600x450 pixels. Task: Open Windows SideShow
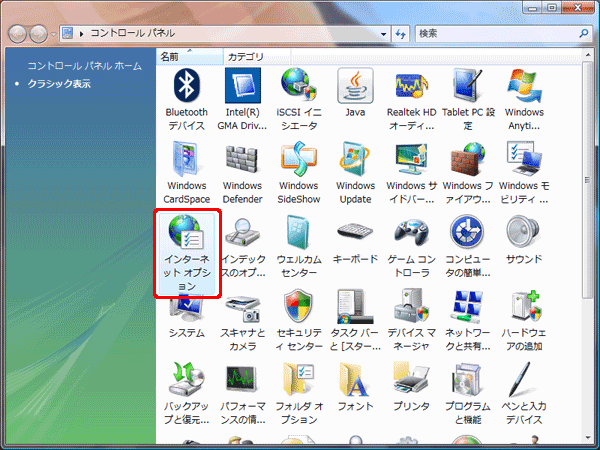[x=299, y=173]
